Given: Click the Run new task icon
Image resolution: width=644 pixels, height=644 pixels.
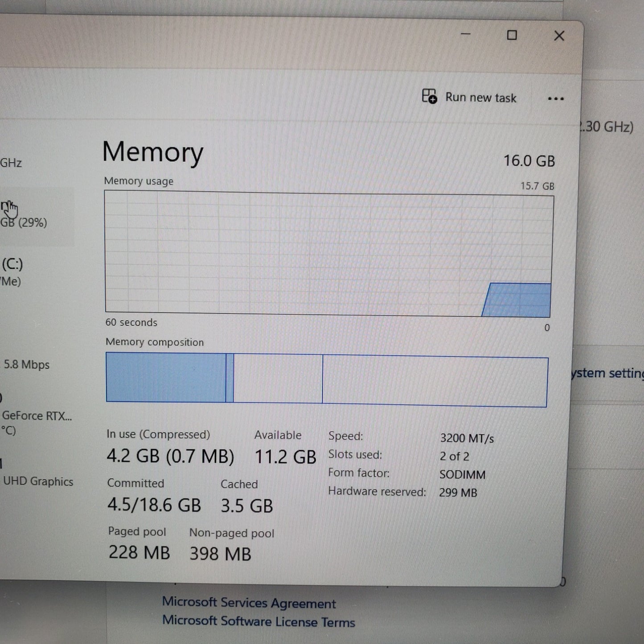Looking at the screenshot, I should click(430, 96).
